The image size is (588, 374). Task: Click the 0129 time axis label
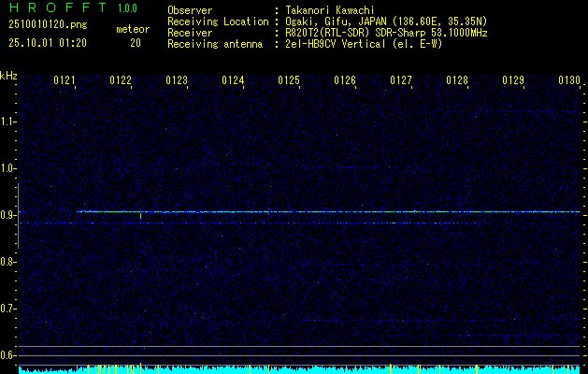click(x=513, y=80)
